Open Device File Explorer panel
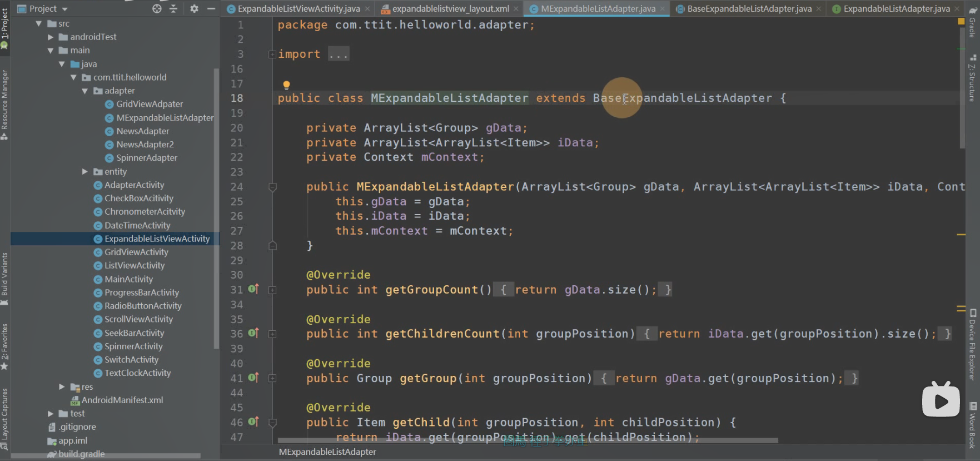980x461 pixels. [x=973, y=345]
